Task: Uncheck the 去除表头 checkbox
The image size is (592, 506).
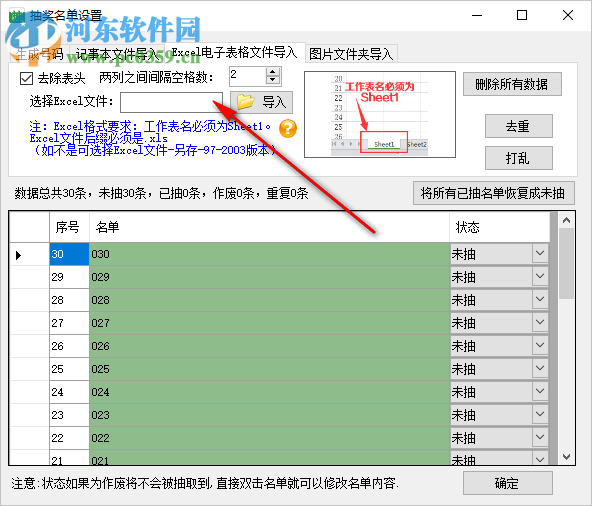Action: [x=26, y=79]
